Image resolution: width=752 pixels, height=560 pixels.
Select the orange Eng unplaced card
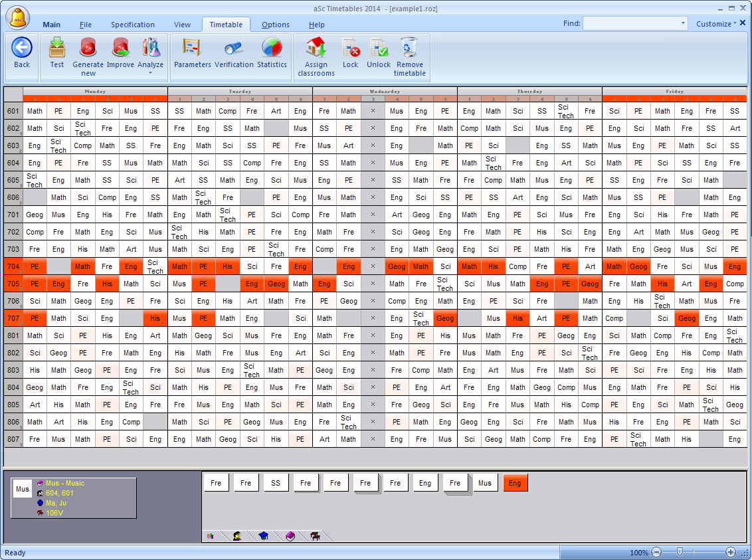tap(515, 483)
